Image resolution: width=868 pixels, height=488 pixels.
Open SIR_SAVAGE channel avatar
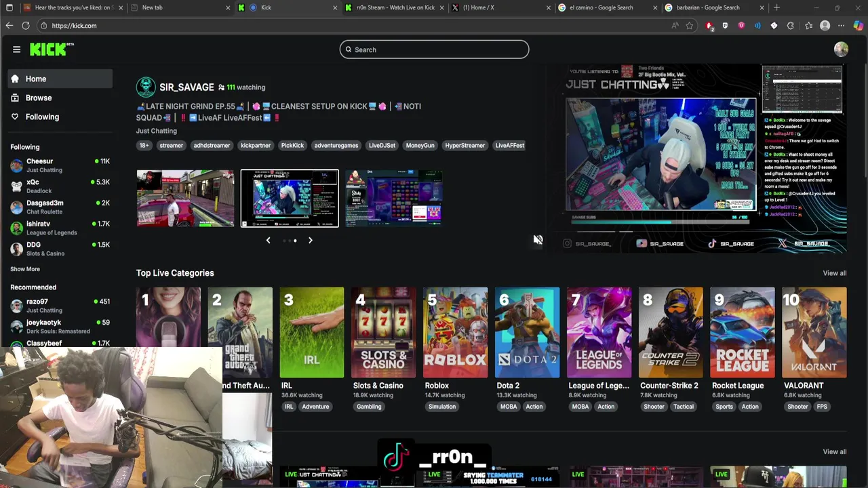point(146,87)
